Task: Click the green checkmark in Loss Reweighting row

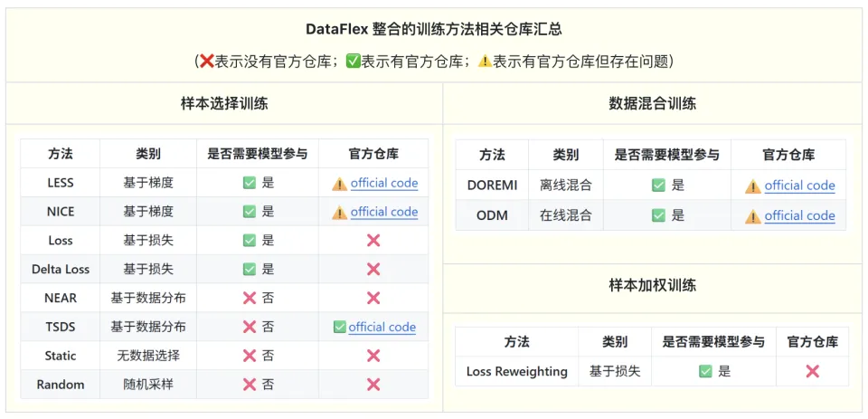Action: coord(705,371)
